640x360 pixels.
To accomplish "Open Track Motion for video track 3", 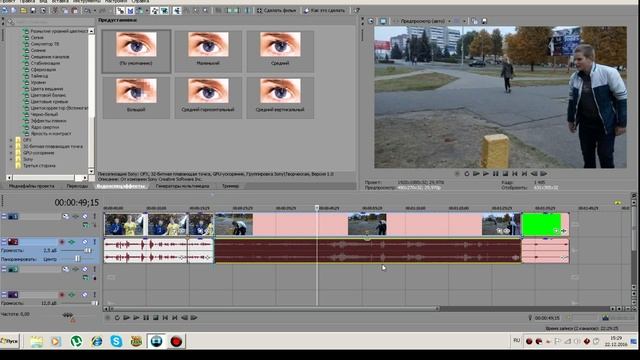I will click(x=66, y=269).
